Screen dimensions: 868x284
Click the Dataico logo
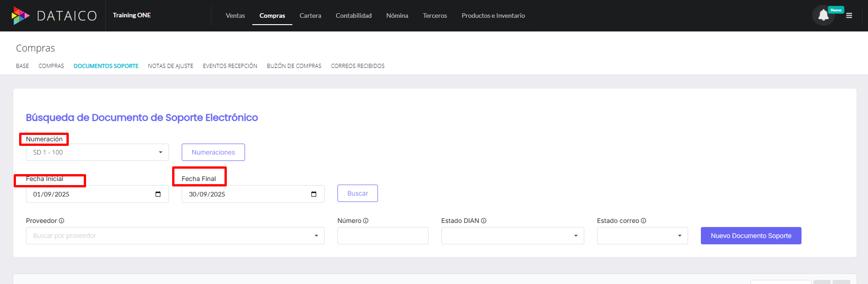(x=54, y=15)
